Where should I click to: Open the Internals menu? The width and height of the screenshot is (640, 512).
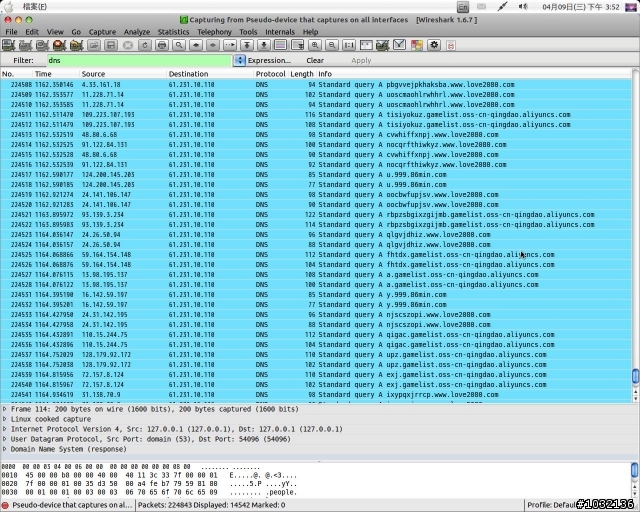tap(280, 32)
